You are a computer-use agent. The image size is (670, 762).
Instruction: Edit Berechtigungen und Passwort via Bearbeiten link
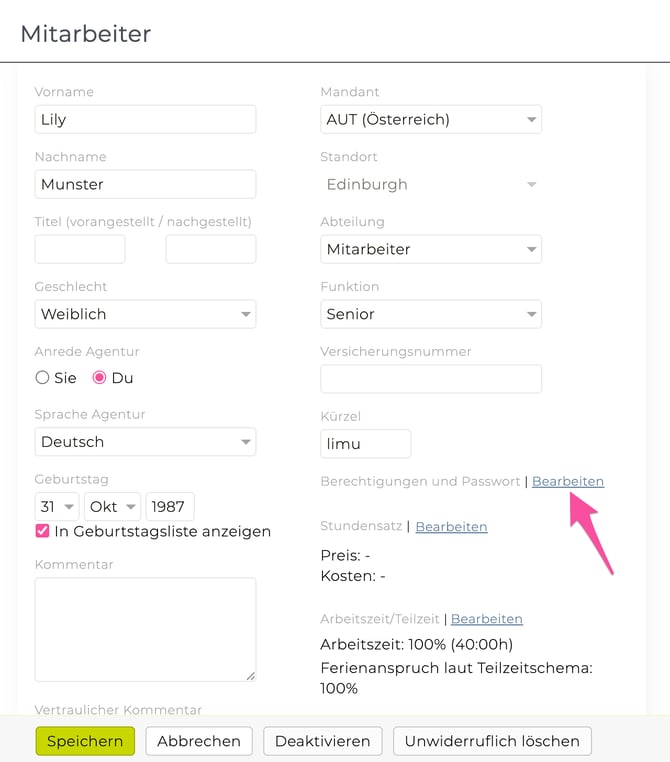pos(567,481)
